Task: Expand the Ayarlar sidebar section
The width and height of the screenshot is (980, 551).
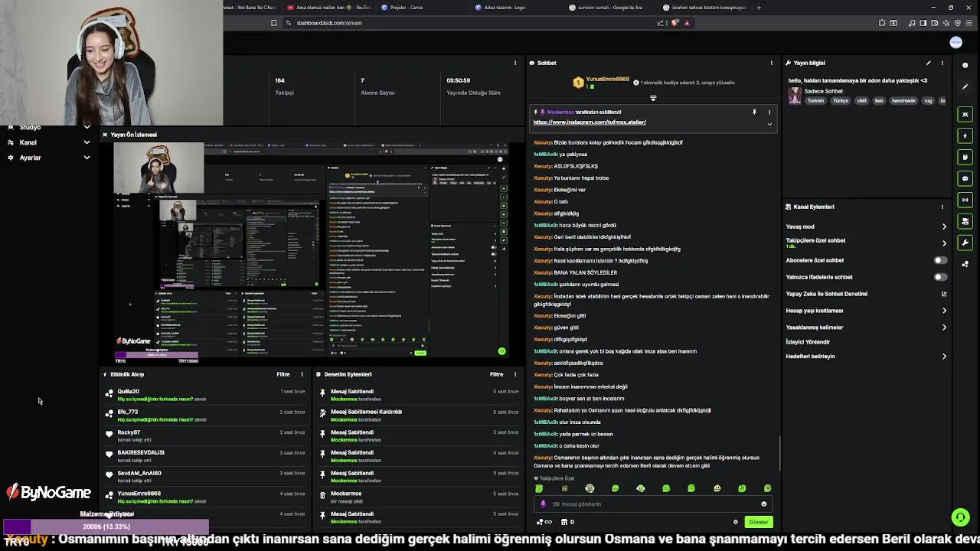Action: pyautogui.click(x=87, y=158)
